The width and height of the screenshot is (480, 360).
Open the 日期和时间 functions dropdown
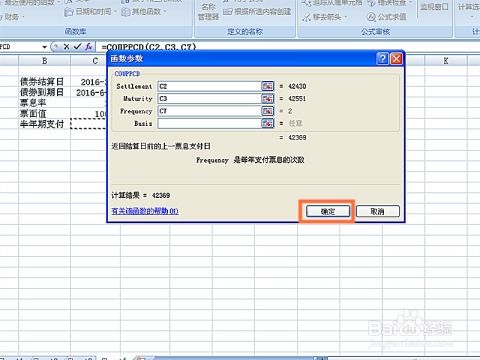90,12
